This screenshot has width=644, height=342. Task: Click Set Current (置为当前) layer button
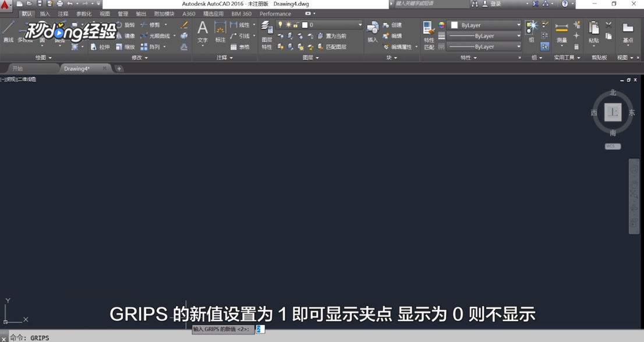(x=332, y=36)
